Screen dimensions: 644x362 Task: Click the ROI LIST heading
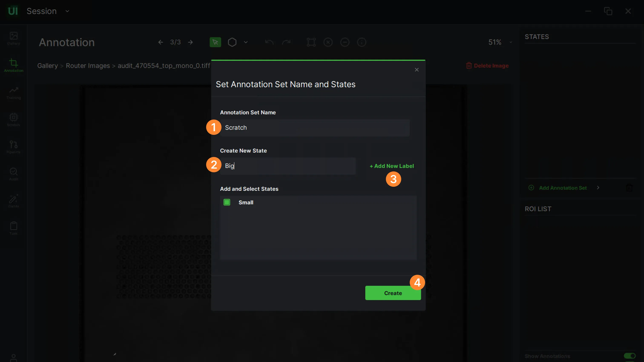click(x=538, y=209)
